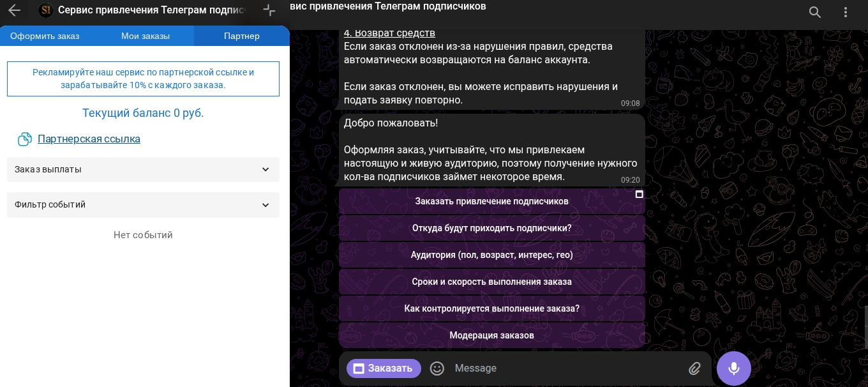Click the copy icon beside Партнерская ссылка
Viewport: 868px width, 387px height.
pos(24,139)
